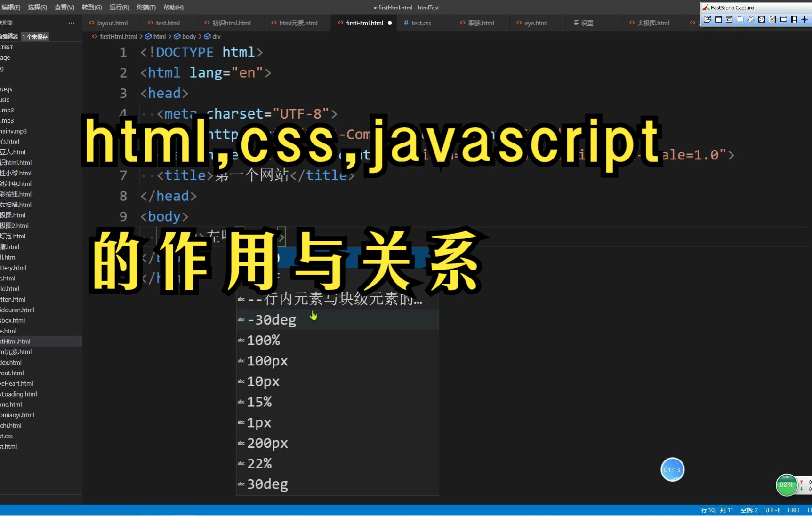Click the green 62% floating widget

click(x=787, y=485)
